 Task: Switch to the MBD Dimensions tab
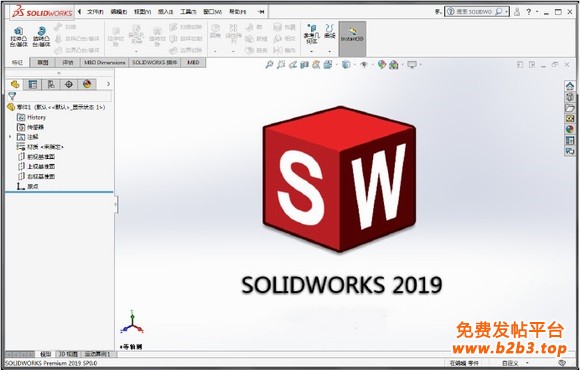104,63
